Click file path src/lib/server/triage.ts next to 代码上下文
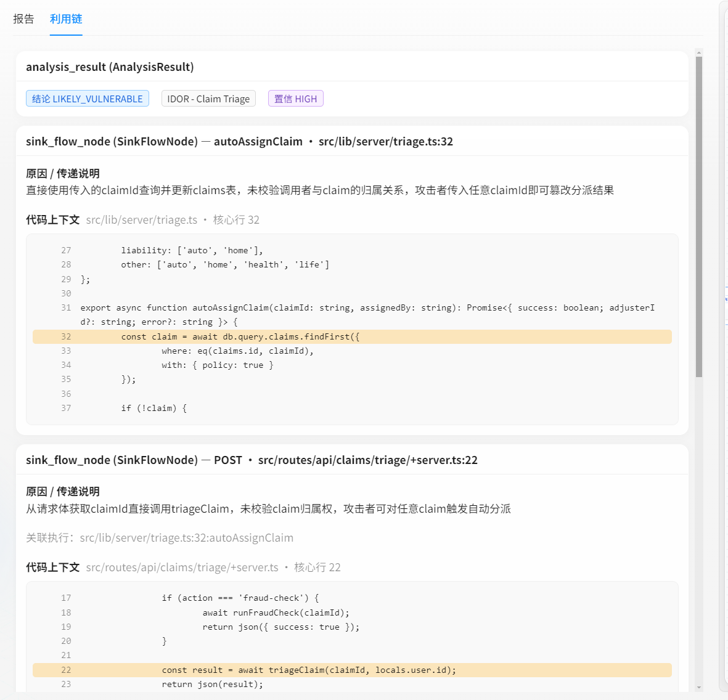 (142, 219)
